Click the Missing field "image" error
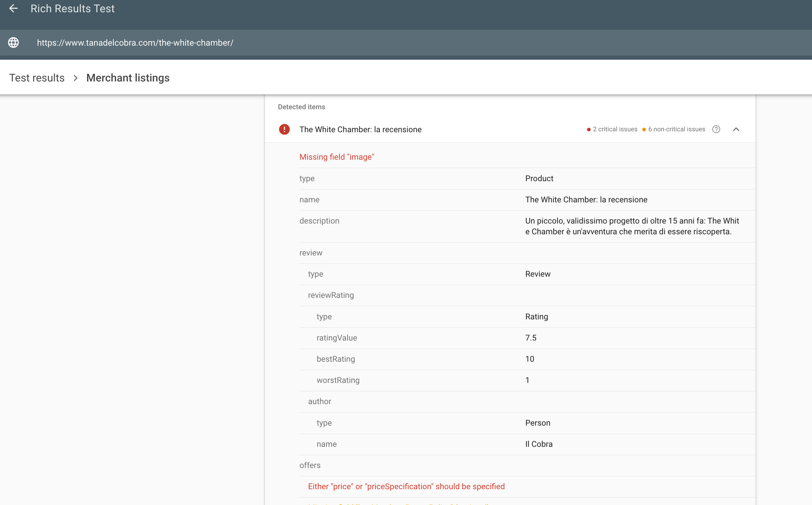Image resolution: width=812 pixels, height=505 pixels. tap(337, 157)
